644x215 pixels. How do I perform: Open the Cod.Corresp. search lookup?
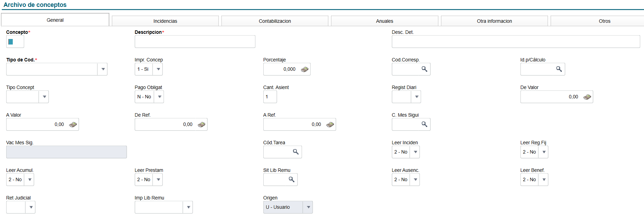[424, 69]
